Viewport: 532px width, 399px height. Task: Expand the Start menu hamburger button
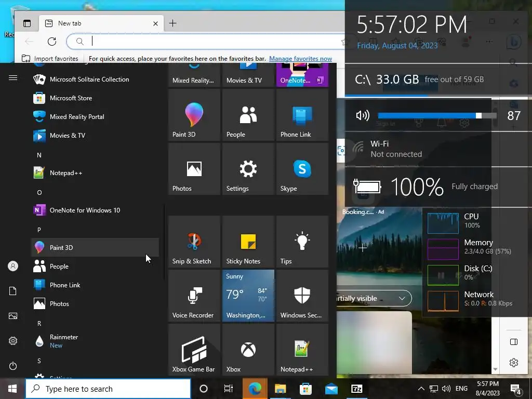13,78
